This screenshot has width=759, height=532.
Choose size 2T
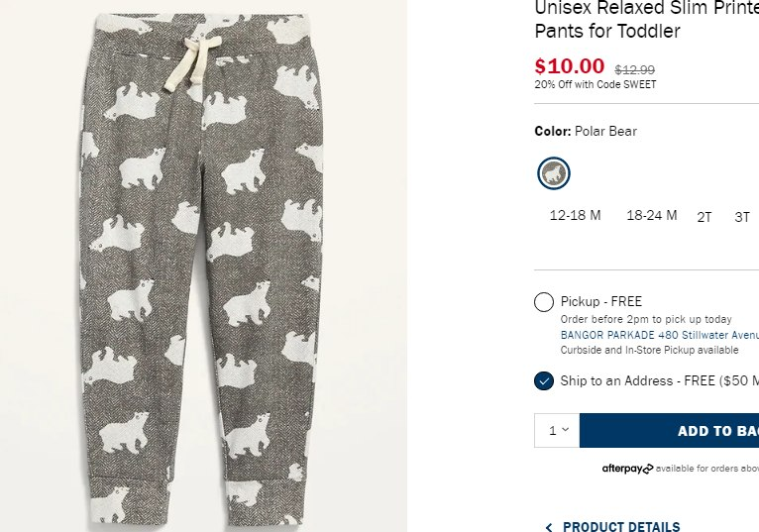pos(705,217)
